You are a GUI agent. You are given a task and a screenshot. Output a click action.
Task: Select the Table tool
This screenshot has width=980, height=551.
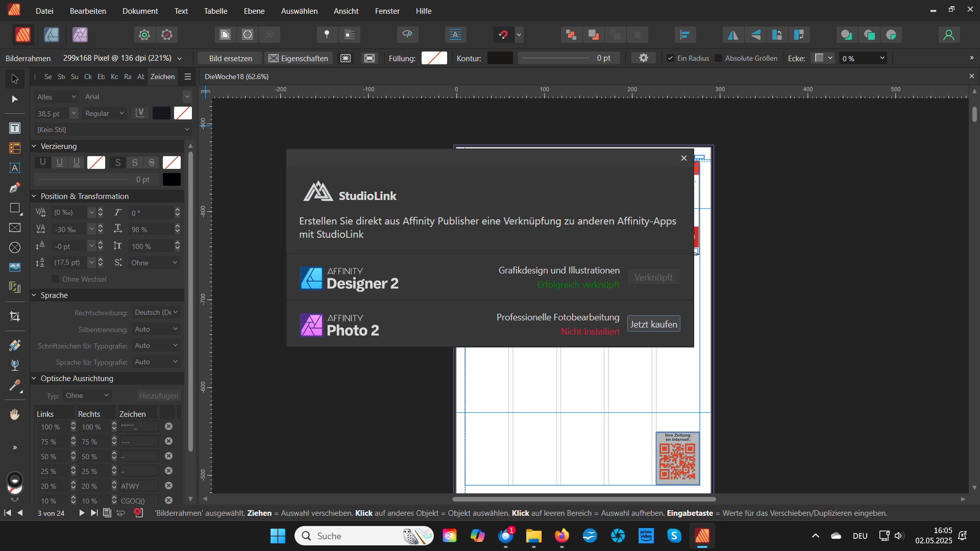click(15, 148)
